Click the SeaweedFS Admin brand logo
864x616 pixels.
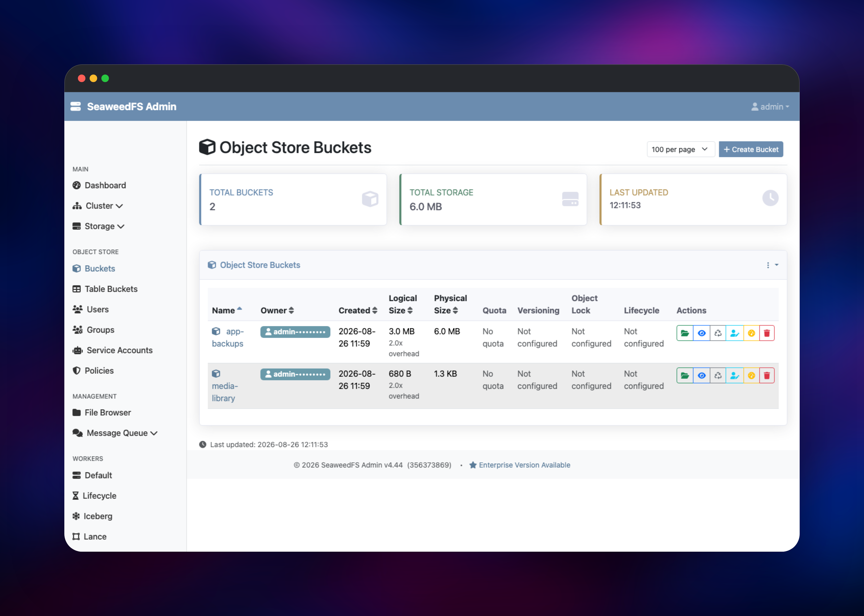pyautogui.click(x=123, y=107)
